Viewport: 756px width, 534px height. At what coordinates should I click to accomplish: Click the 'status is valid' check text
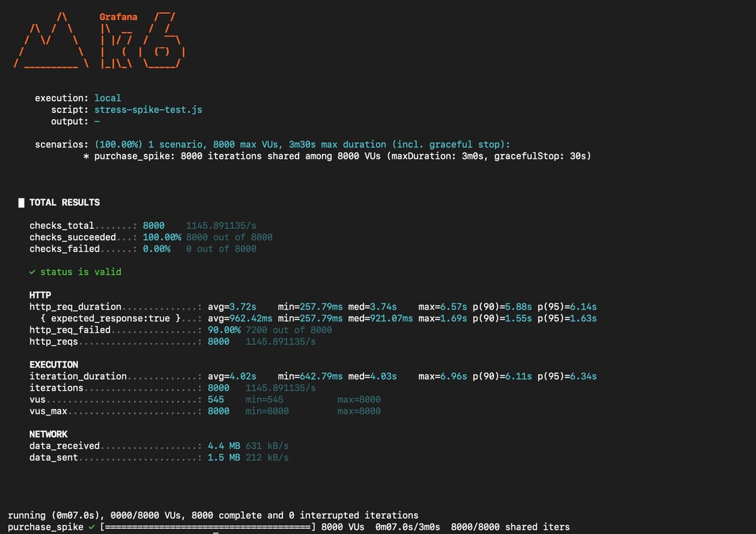pyautogui.click(x=81, y=272)
